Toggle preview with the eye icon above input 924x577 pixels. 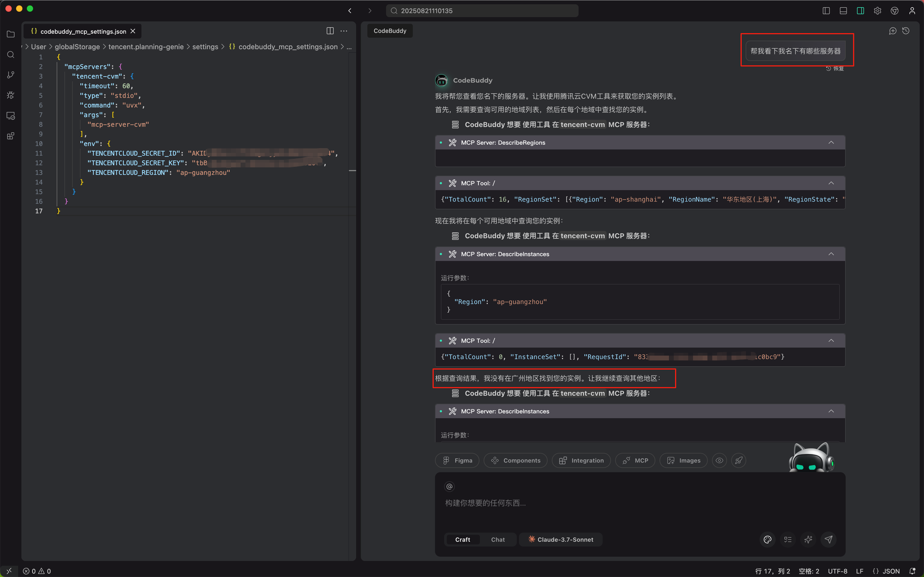pos(719,460)
